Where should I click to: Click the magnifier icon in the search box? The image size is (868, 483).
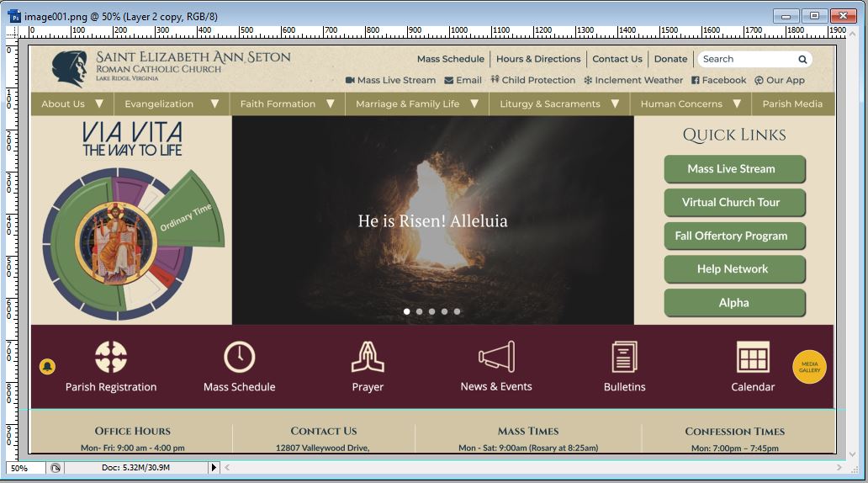(x=802, y=60)
